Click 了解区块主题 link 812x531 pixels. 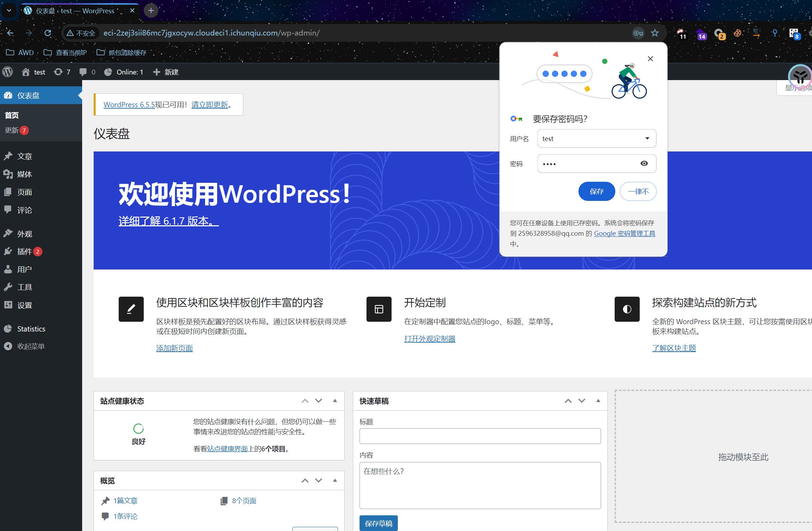click(x=674, y=348)
